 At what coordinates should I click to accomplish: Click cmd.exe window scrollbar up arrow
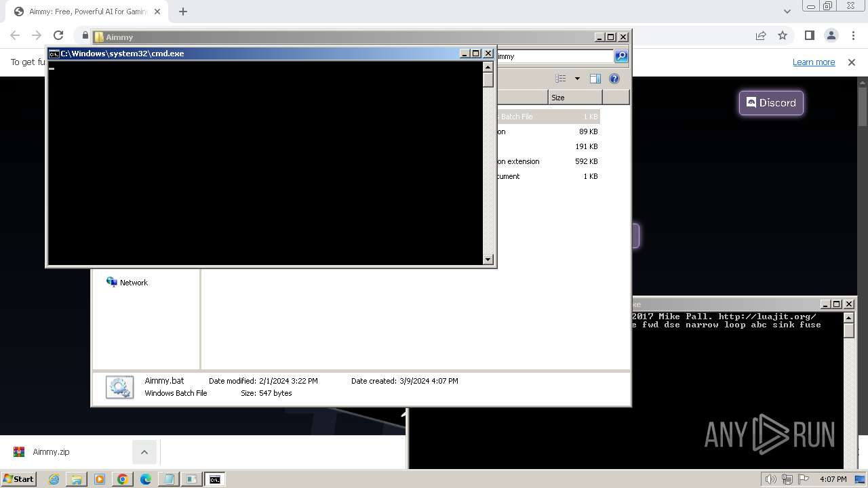tap(488, 66)
